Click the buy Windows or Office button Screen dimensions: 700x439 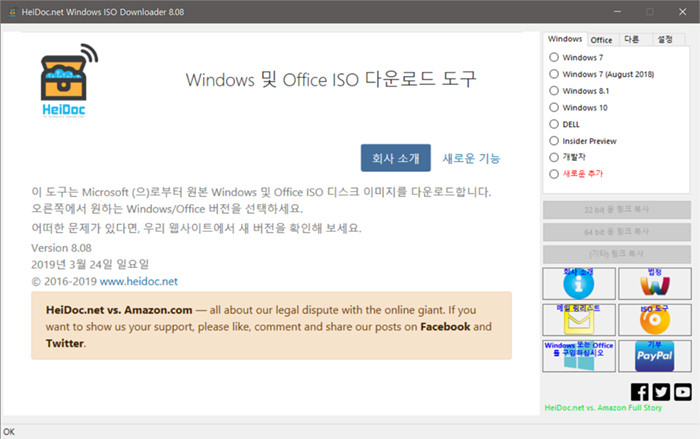tap(579, 356)
